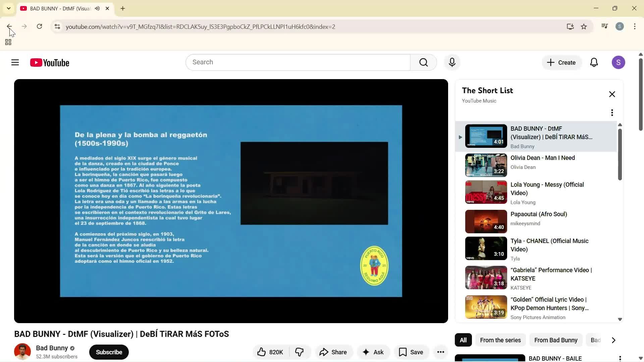Click the Ask sparkle icon
Screen dimensions: 644x362
pos(366,352)
